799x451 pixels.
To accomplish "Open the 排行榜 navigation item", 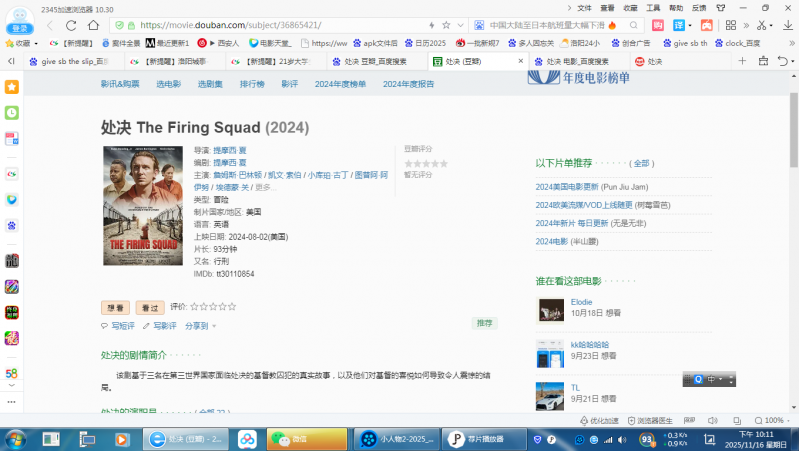I will click(x=252, y=84).
